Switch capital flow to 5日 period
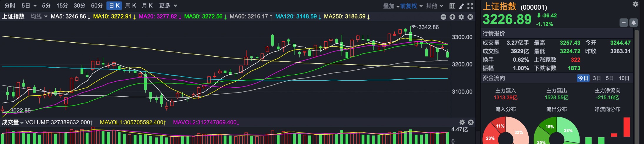This screenshot has width=644, height=144. [x=609, y=78]
